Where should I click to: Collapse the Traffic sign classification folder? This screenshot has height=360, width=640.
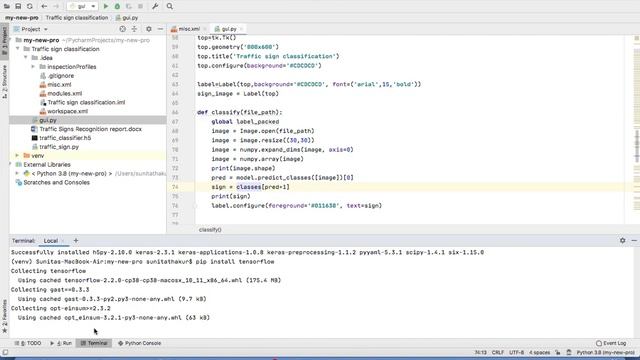[x=18, y=49]
